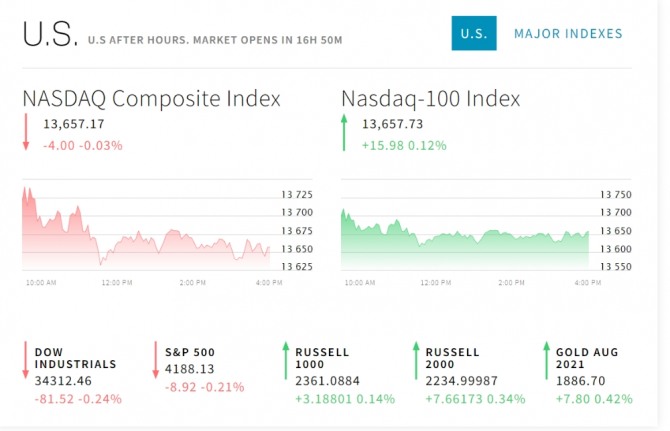The width and height of the screenshot is (670, 431).
Task: Click the green arrow next to Russell 1000
Action: click(x=286, y=361)
